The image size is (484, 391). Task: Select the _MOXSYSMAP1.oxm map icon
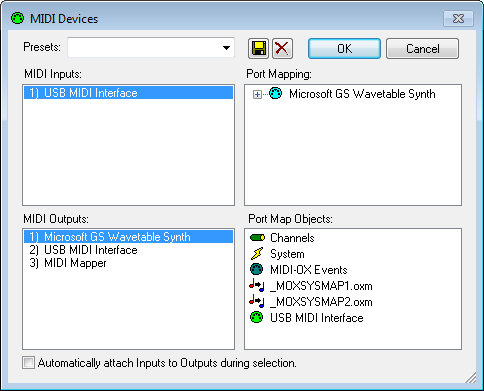tap(257, 286)
